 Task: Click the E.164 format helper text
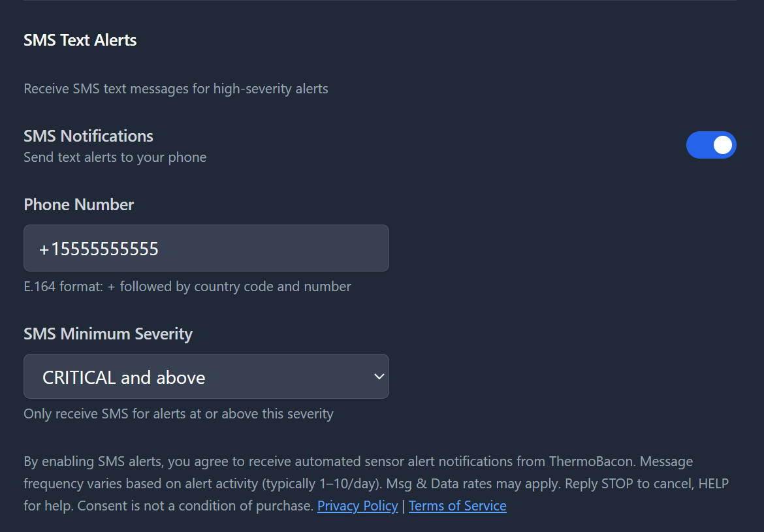point(187,287)
